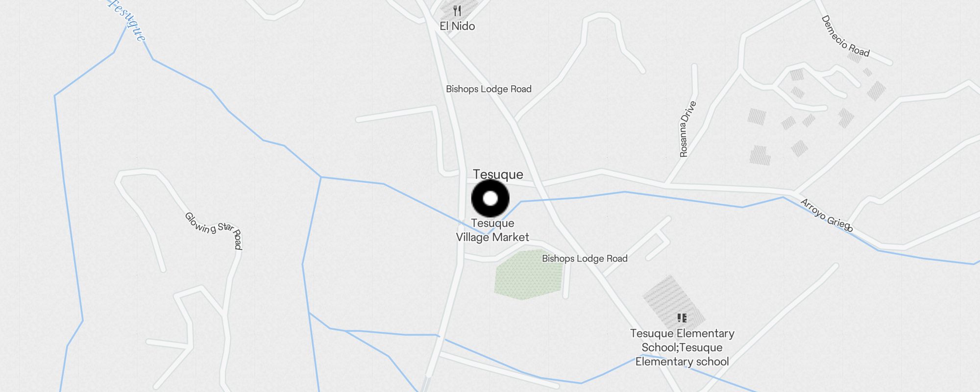The image size is (980, 392).
Task: Select the El Nido place label
Action: tap(457, 26)
